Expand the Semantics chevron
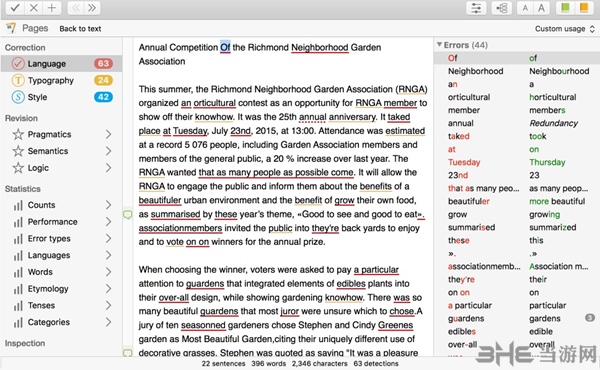The image size is (600, 370). [108, 151]
